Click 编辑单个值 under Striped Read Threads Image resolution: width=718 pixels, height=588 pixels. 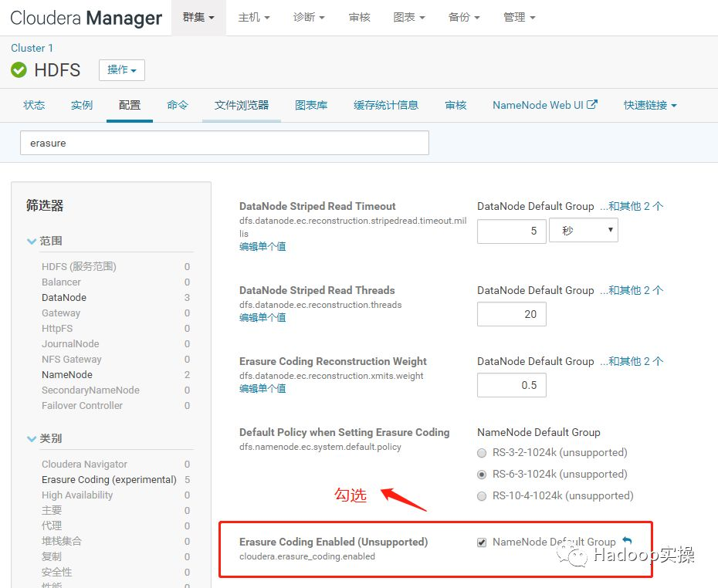(x=262, y=317)
